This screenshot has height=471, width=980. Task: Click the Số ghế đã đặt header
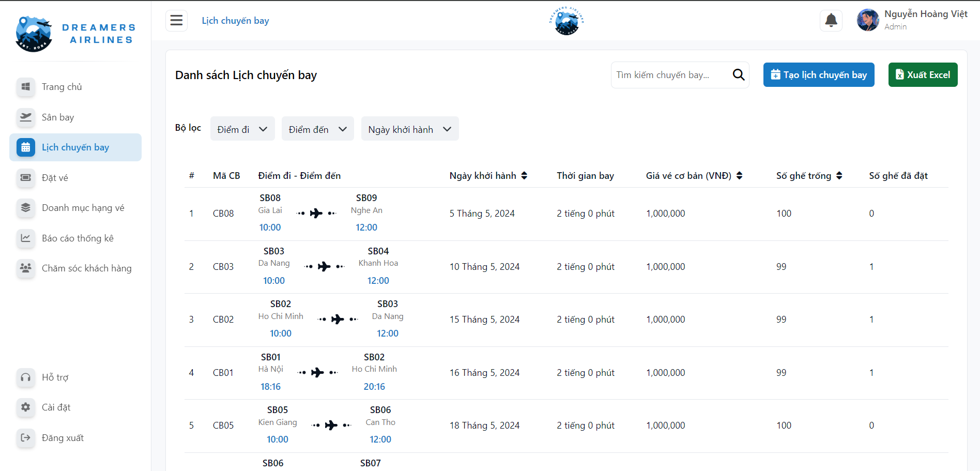point(898,176)
